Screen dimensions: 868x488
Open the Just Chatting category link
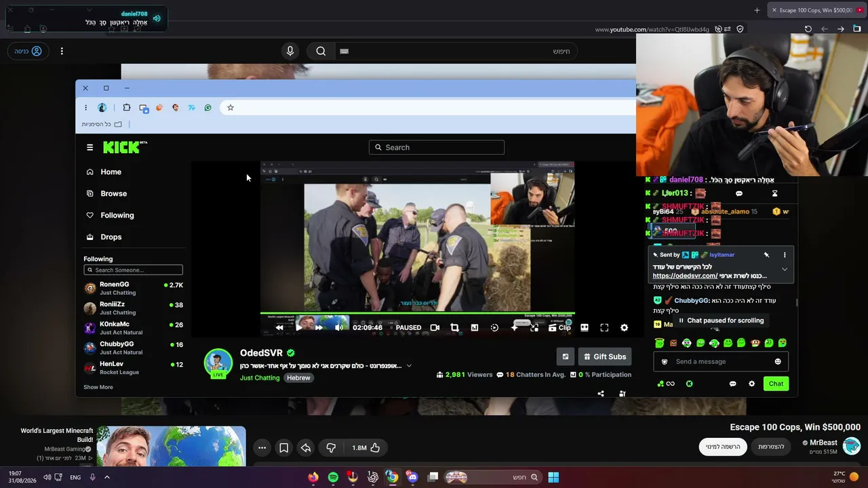260,378
